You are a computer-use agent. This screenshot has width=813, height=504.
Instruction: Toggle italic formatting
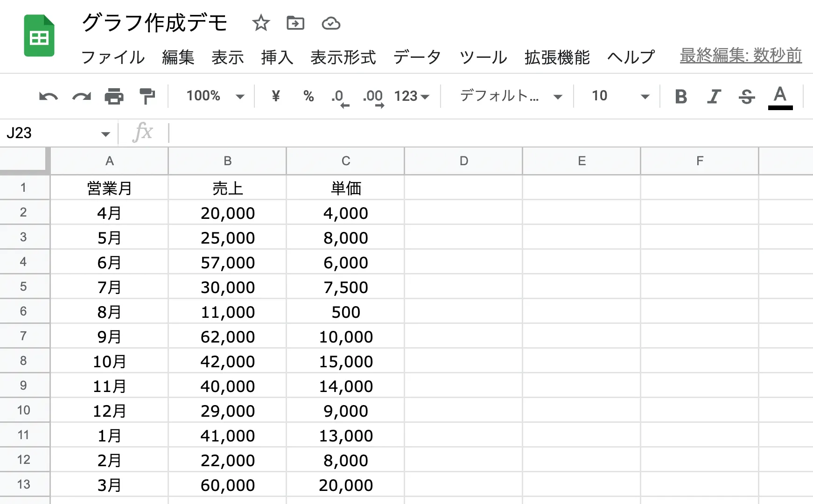(714, 97)
